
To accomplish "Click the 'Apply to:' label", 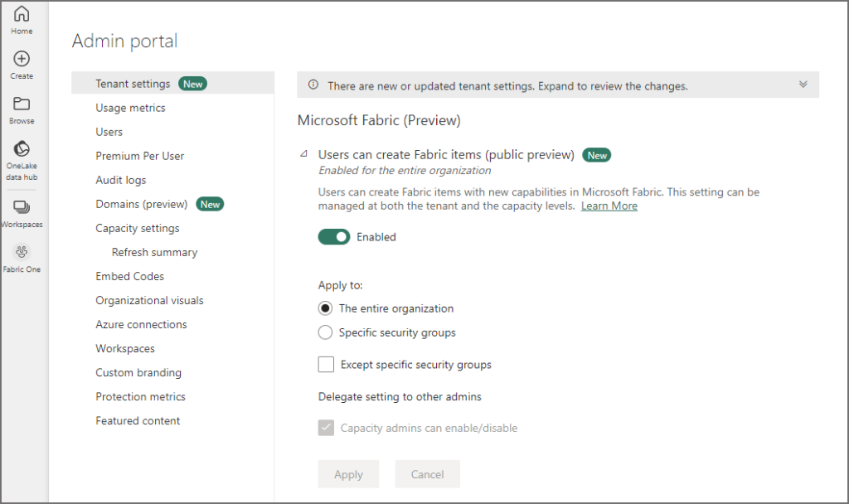I will [340, 285].
